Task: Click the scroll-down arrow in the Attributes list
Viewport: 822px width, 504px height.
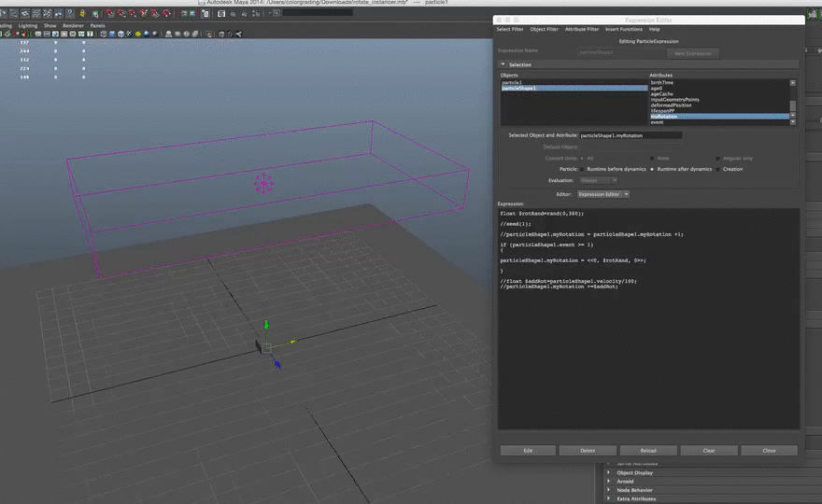Action: (793, 121)
